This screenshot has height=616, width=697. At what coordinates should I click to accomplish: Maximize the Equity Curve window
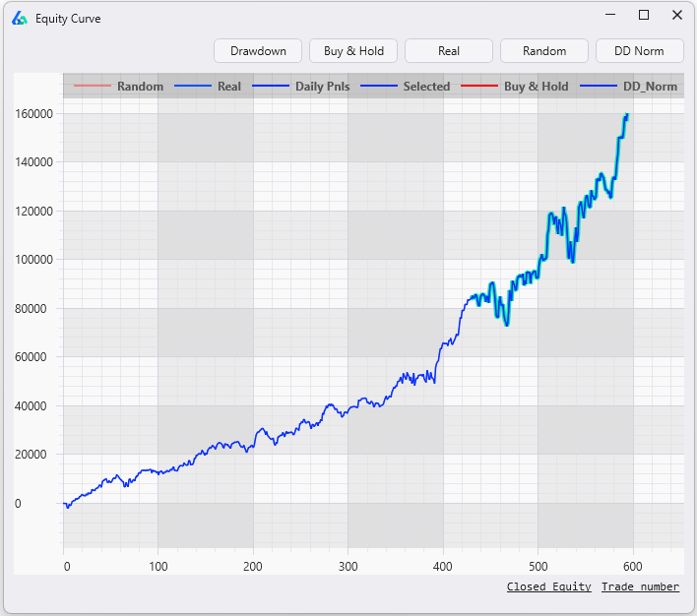point(644,15)
